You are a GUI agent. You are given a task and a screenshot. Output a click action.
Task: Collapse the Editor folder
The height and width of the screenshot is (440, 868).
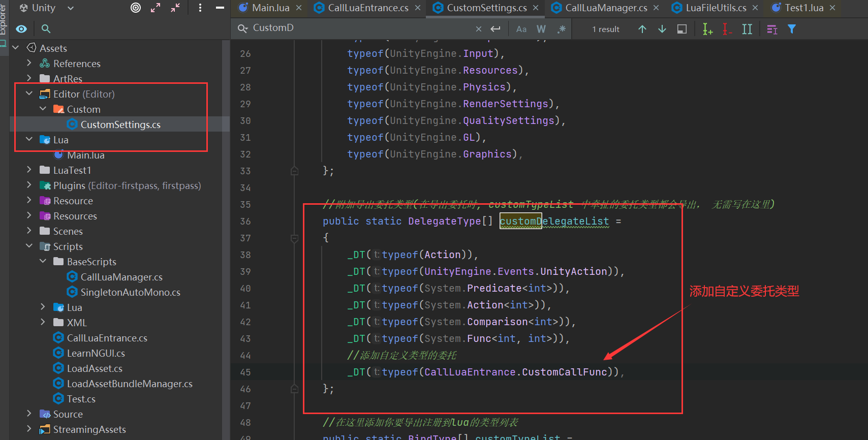29,94
